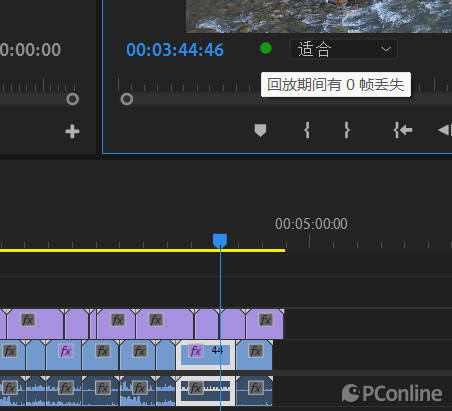Click source monitor zoom scroll handle circle
Viewport: 452px width, 411px height.
click(72, 99)
